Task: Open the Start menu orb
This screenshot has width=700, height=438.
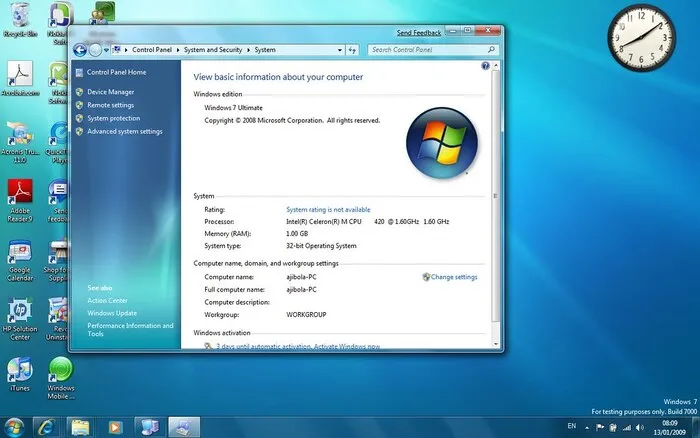Action: [x=14, y=428]
